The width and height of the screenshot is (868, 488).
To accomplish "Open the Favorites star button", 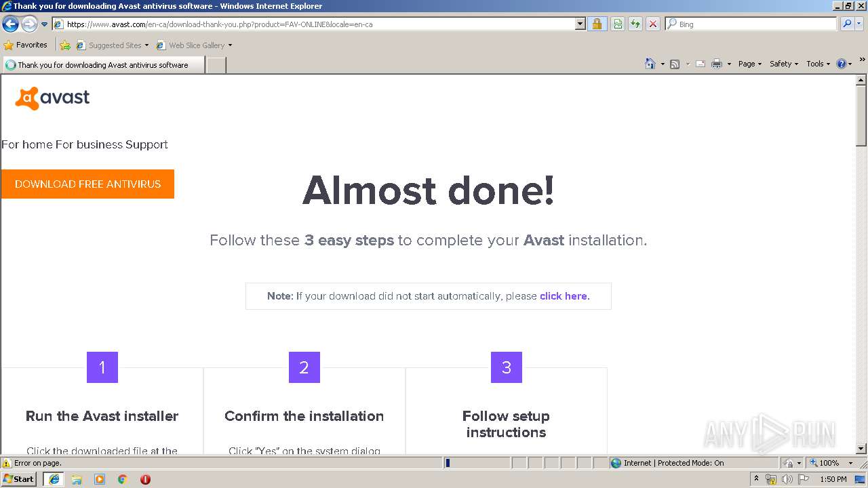I will 26,45.
